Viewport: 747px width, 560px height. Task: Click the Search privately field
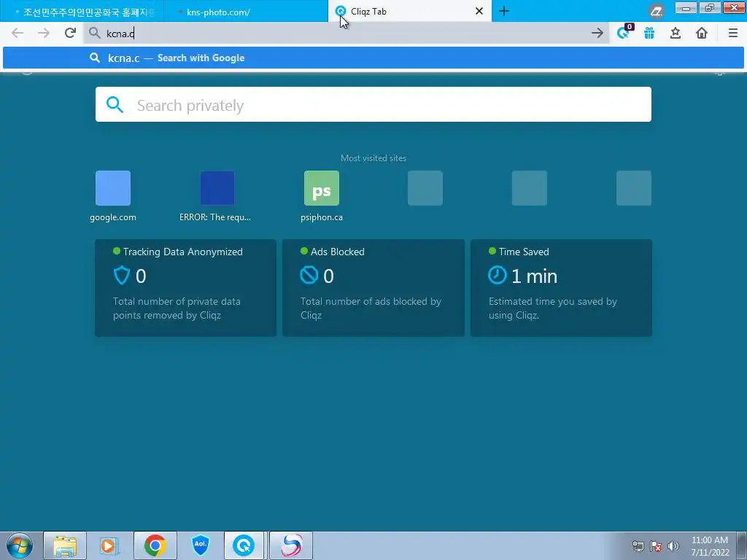(373, 104)
